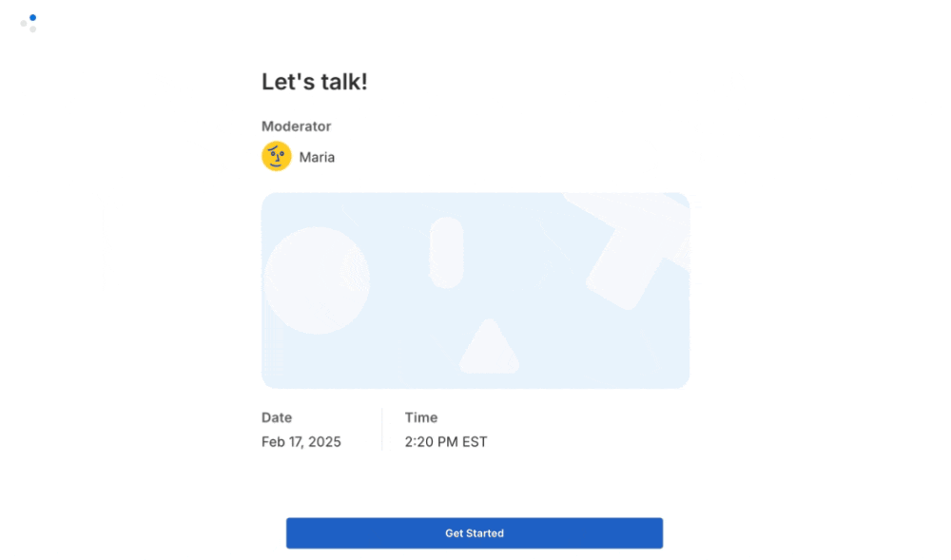
Task: Click the three-dot logo icon in the corner
Action: click(x=29, y=23)
